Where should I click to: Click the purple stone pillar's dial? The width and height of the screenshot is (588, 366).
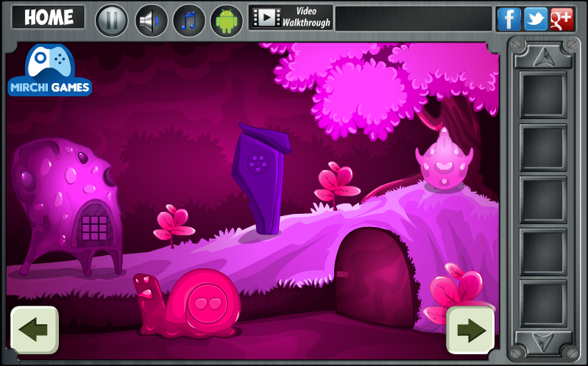click(x=258, y=164)
